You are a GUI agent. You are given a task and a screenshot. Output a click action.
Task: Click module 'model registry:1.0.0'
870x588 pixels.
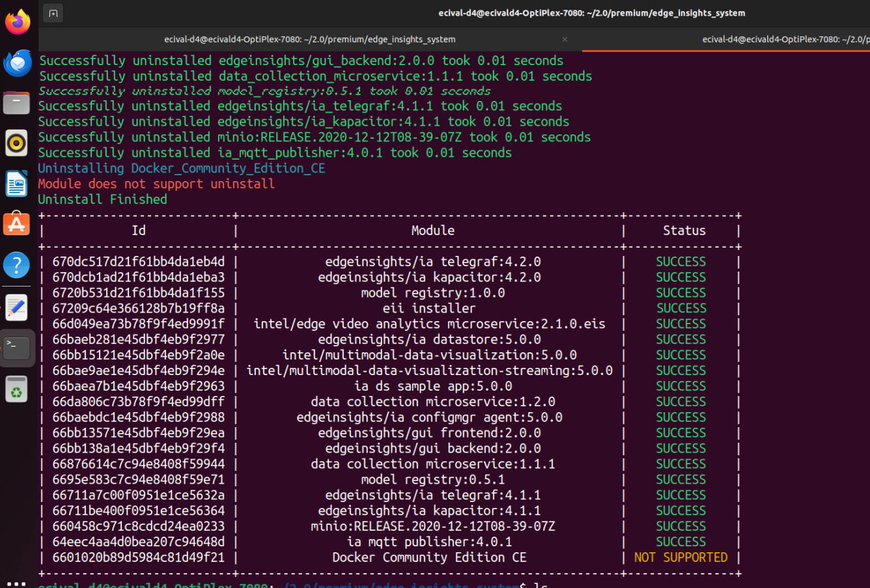(x=433, y=293)
